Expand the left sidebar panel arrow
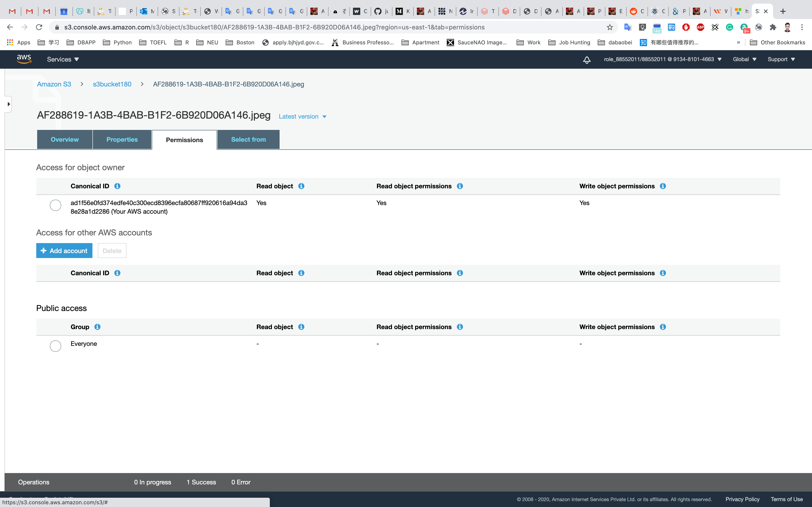The image size is (812, 507). (8, 104)
